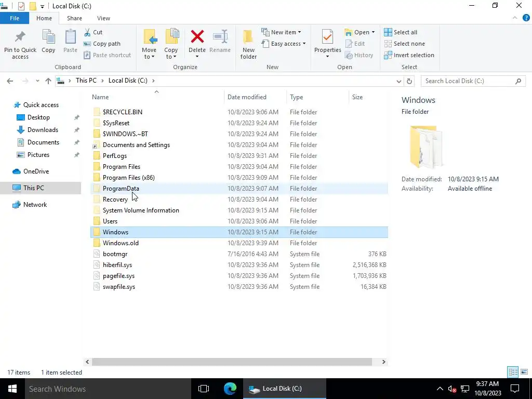Select This PC in navigation pane
Image resolution: width=532 pixels, height=399 pixels.
click(x=41, y=188)
